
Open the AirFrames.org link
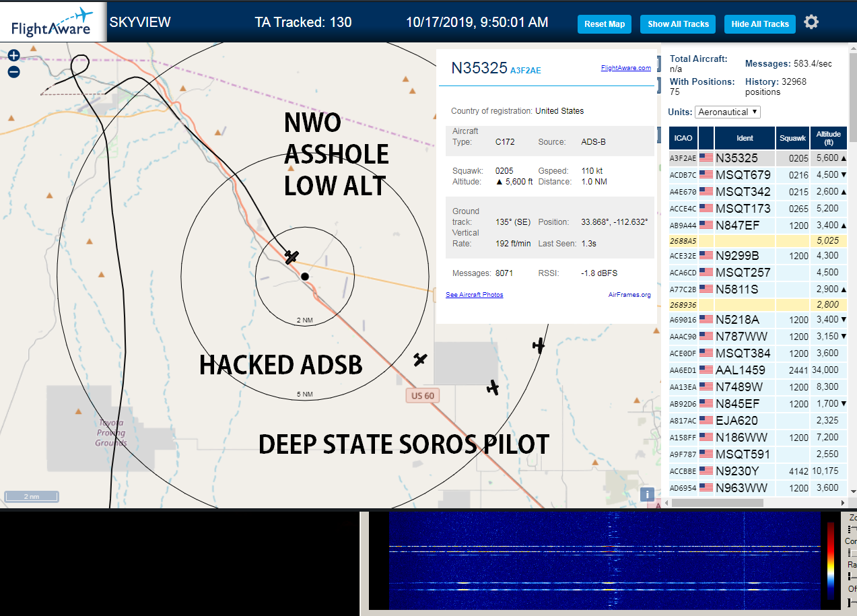tap(629, 295)
